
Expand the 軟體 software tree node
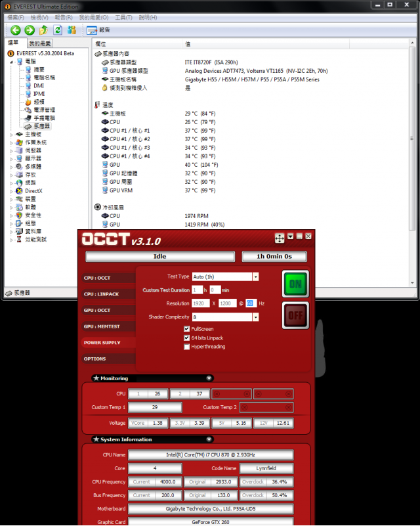coord(11,208)
